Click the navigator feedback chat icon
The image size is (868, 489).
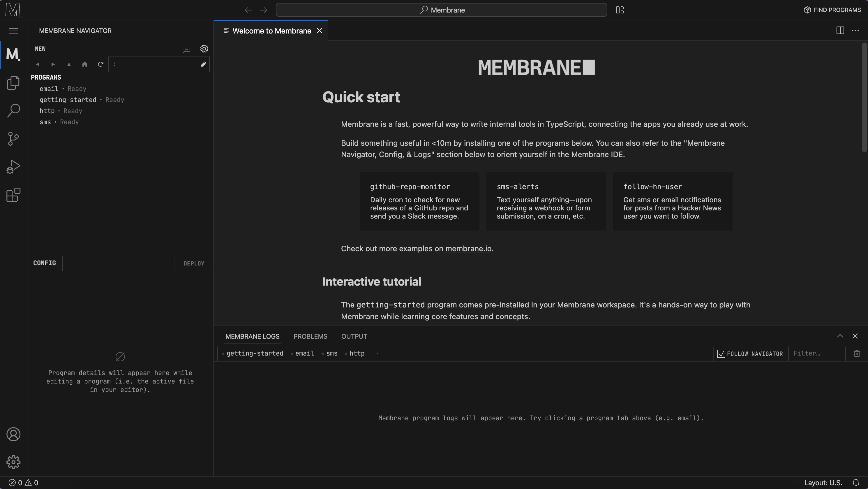coord(186,49)
